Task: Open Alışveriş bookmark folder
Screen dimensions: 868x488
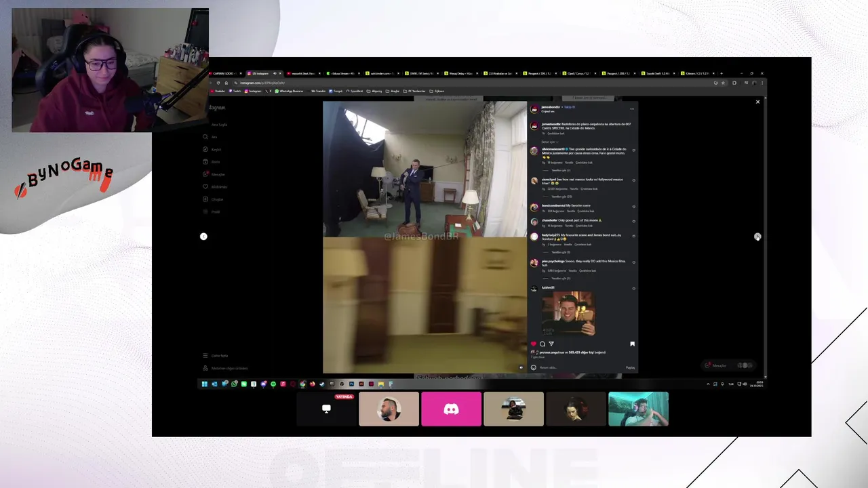Action: [374, 91]
